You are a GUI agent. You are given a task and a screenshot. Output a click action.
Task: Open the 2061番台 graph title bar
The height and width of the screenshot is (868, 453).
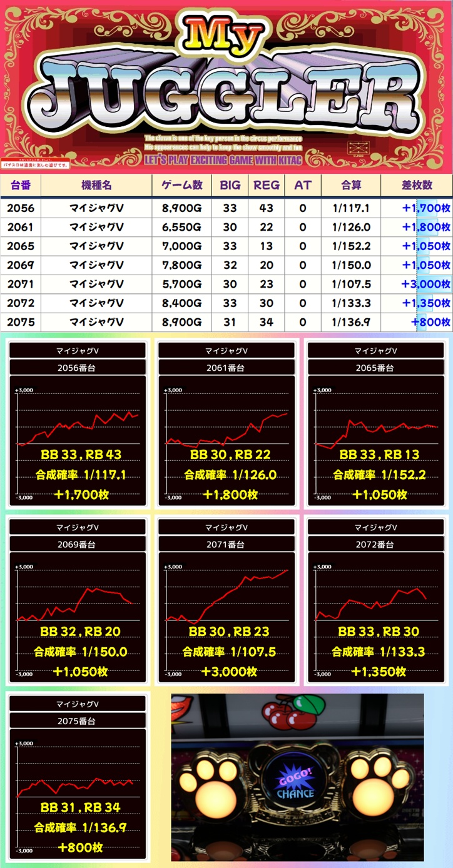226,368
